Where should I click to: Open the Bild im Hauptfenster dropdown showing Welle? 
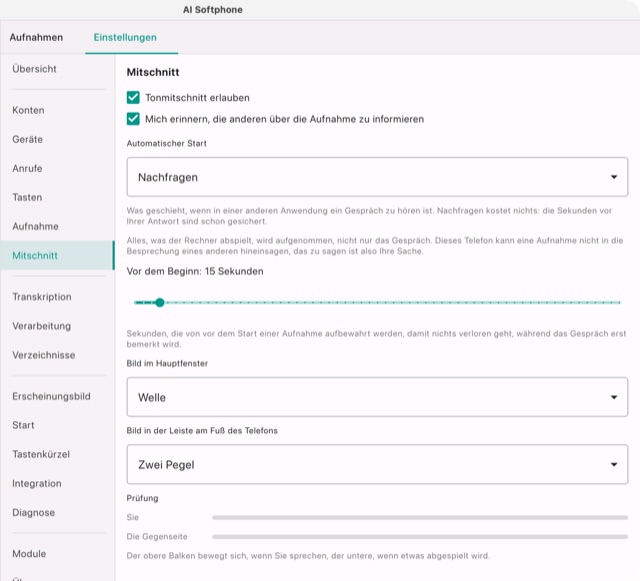[377, 397]
